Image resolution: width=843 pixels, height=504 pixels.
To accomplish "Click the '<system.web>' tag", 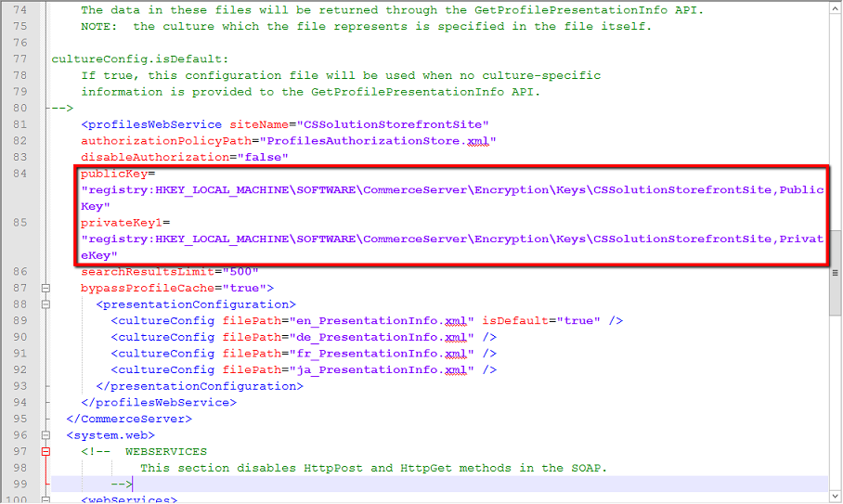I will [x=110, y=435].
